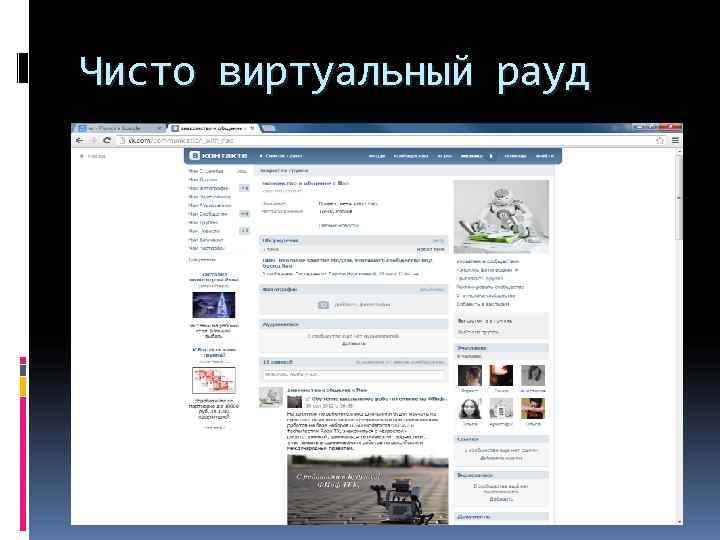Click the 13 записей wall header
Image resolution: width=720 pixels, height=540 pixels.
(x=353, y=362)
